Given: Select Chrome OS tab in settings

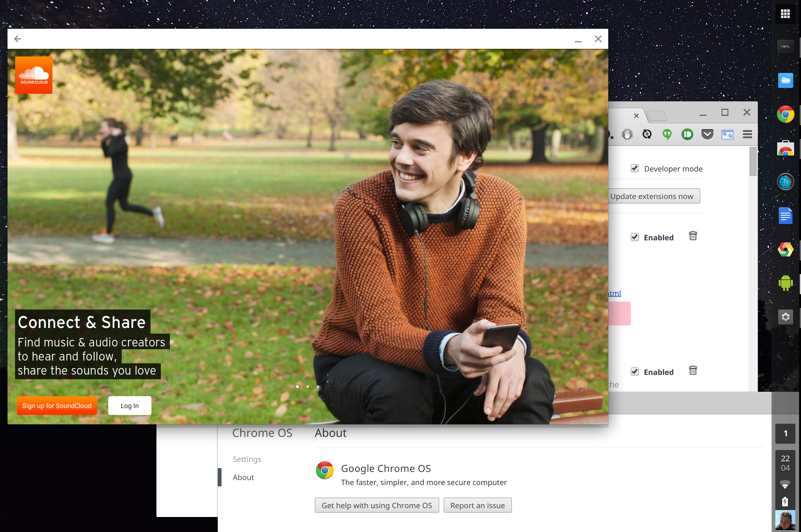Looking at the screenshot, I should tap(262, 433).
